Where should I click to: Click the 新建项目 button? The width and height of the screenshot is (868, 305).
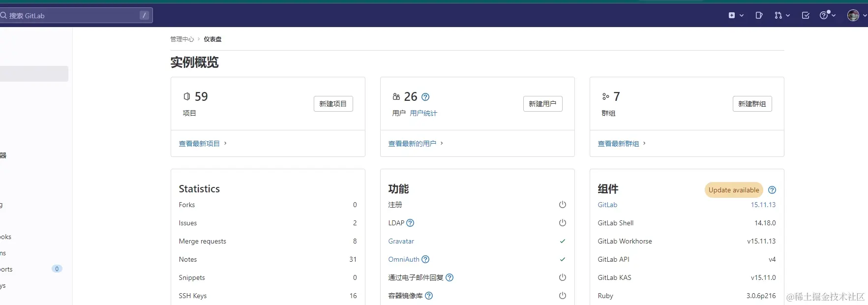click(333, 104)
